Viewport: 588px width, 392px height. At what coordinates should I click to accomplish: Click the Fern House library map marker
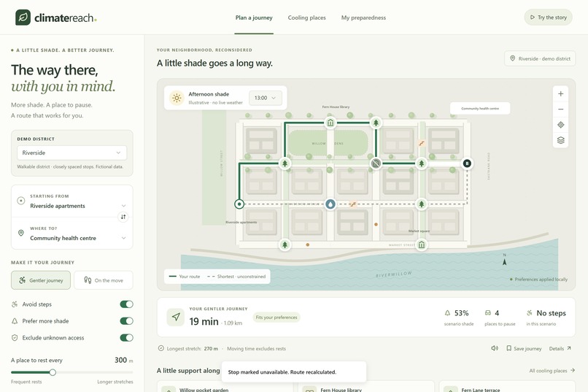[330, 123]
